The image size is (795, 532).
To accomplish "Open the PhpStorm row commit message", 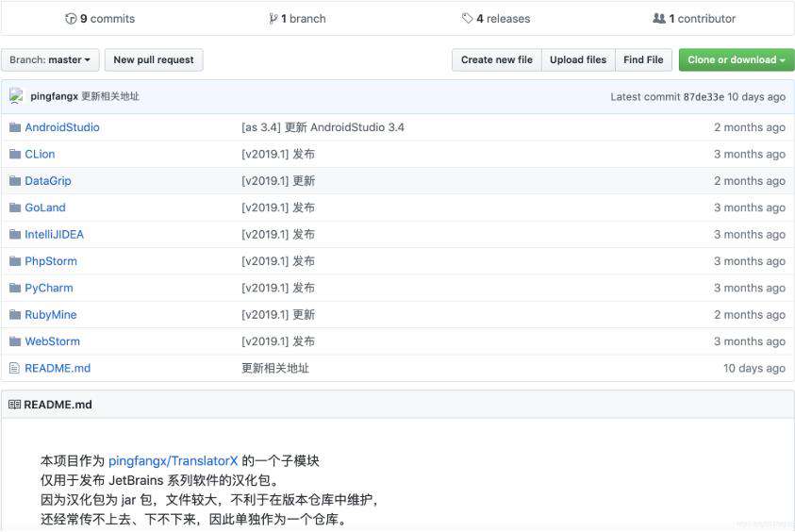I will click(278, 261).
